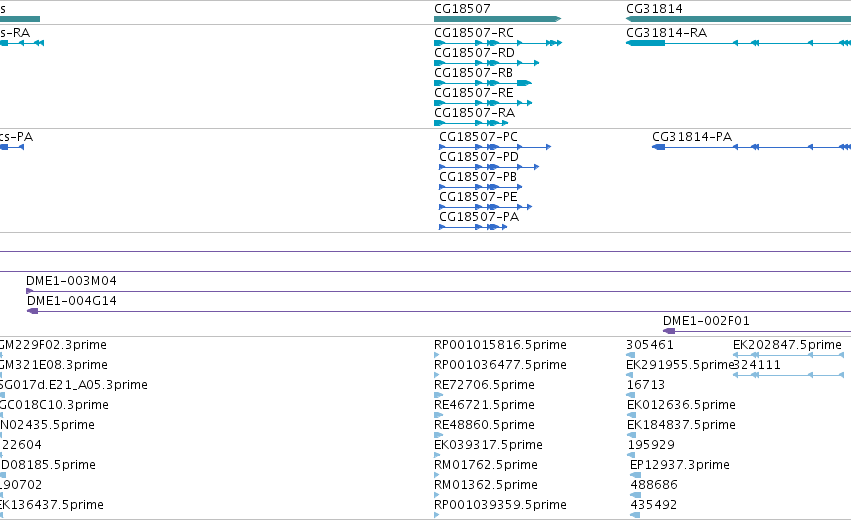The width and height of the screenshot is (851, 520).
Task: Select protein CG31814-PA
Action: pos(692,137)
